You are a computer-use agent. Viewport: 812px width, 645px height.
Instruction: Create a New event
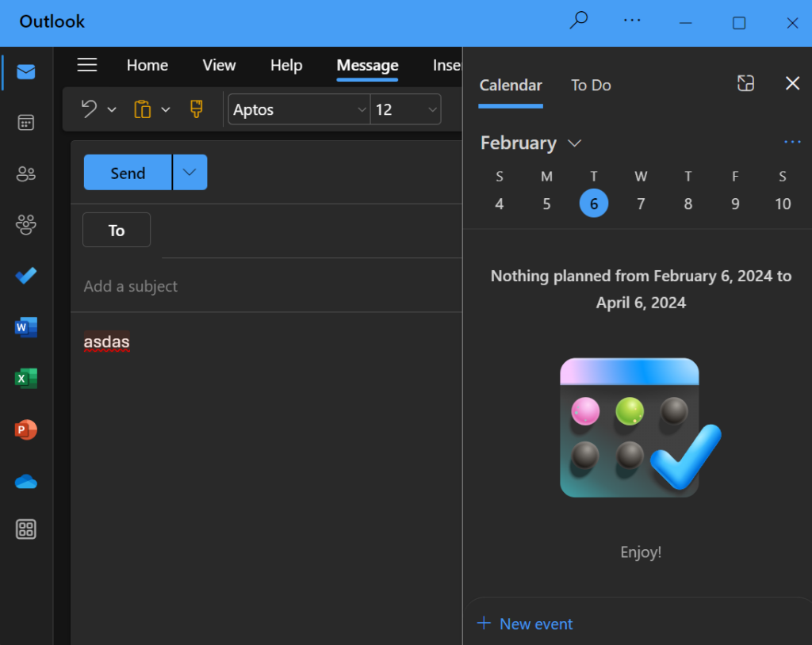[525, 624]
